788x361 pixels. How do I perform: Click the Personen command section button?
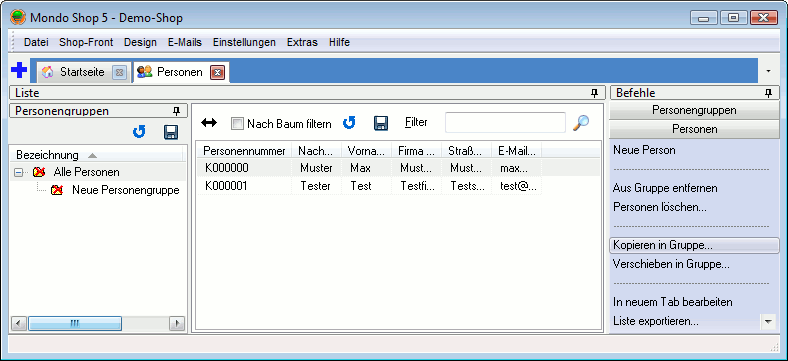(x=694, y=129)
